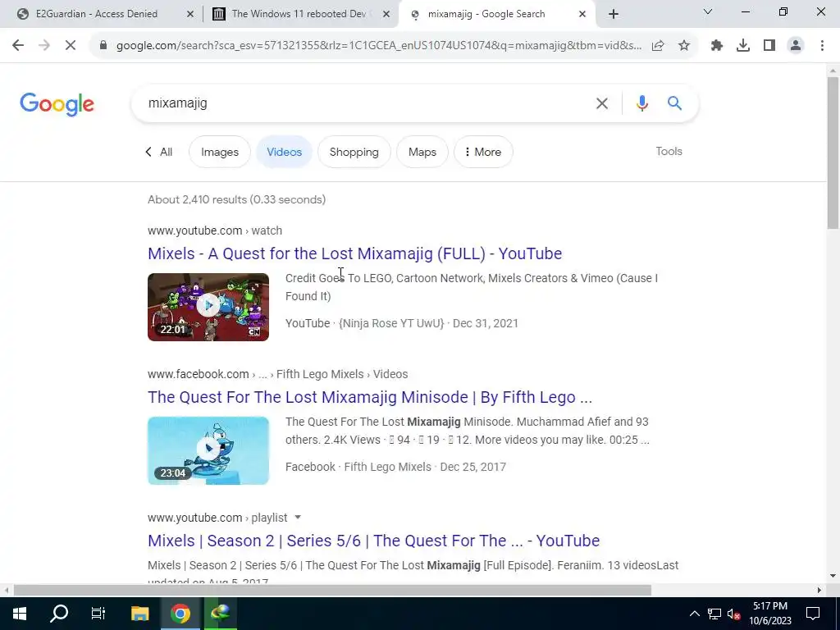Close the mixamajig - Google Search tab
Image resolution: width=840 pixels, height=630 pixels.
click(582, 14)
